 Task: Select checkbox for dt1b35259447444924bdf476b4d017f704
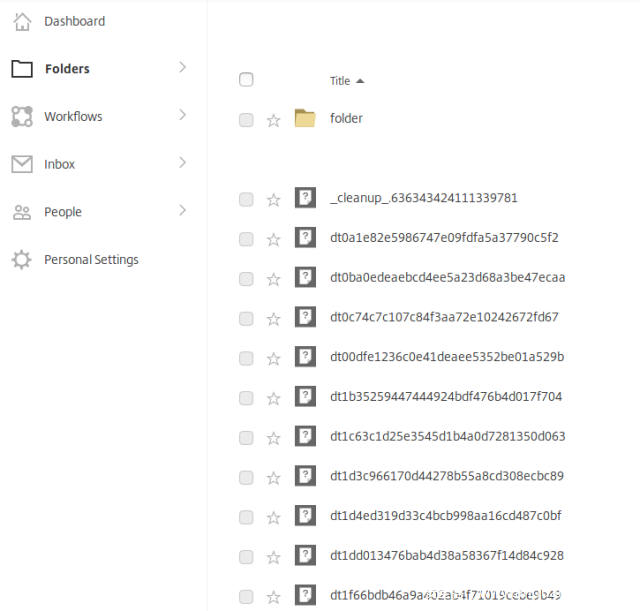coord(246,398)
